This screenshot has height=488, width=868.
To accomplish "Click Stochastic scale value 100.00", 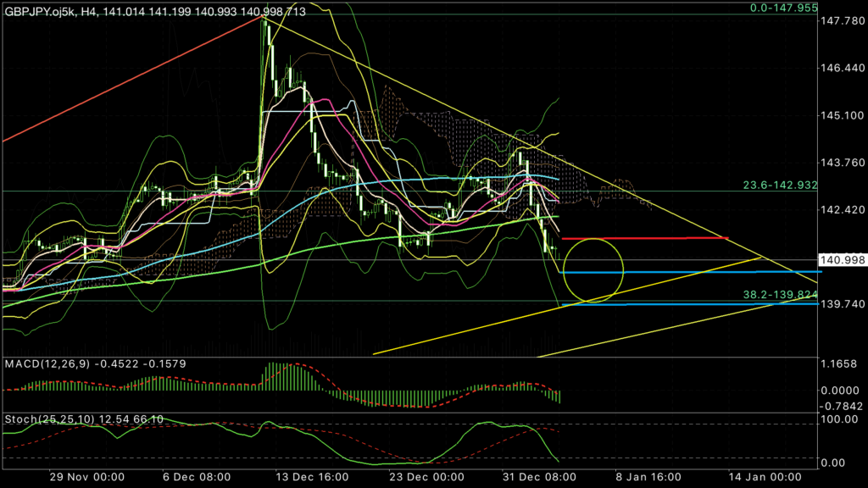I will point(840,419).
